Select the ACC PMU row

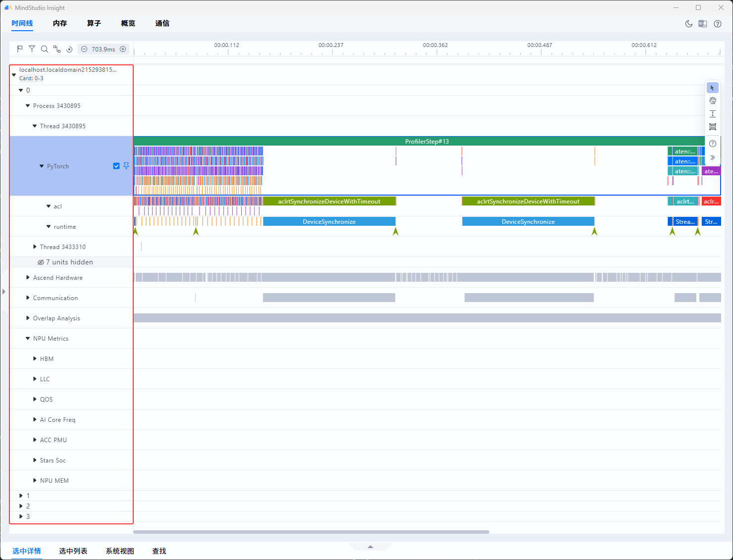point(71,440)
